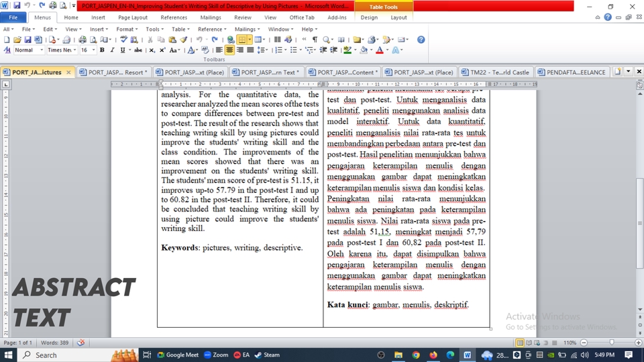The width and height of the screenshot is (644, 362).
Task: Open the document tabs list dropdown arrow
Action: coord(629,72)
